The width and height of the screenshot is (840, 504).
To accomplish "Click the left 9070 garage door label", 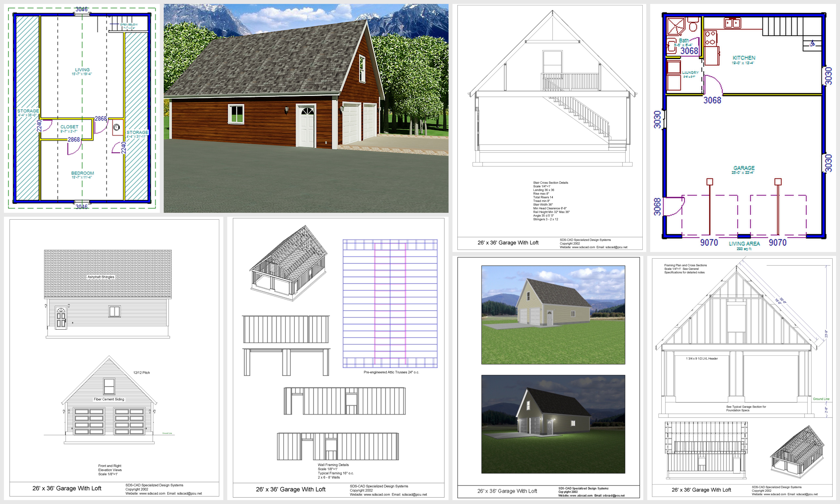I will point(709,242).
